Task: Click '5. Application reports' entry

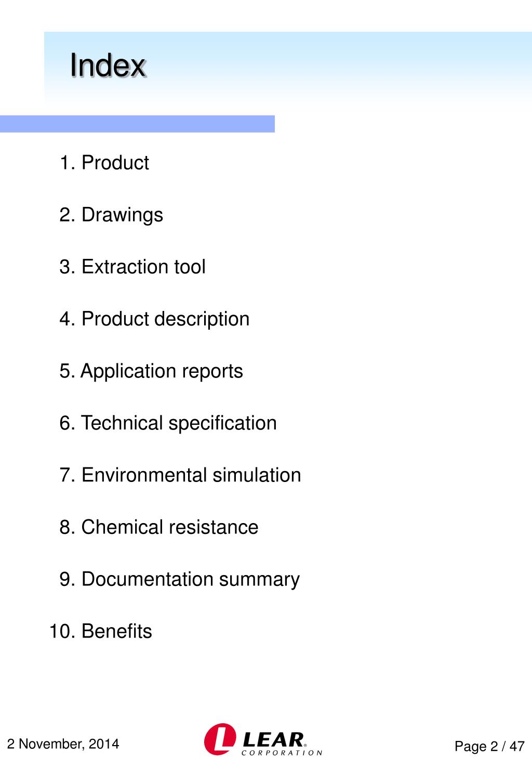Action: (x=151, y=371)
